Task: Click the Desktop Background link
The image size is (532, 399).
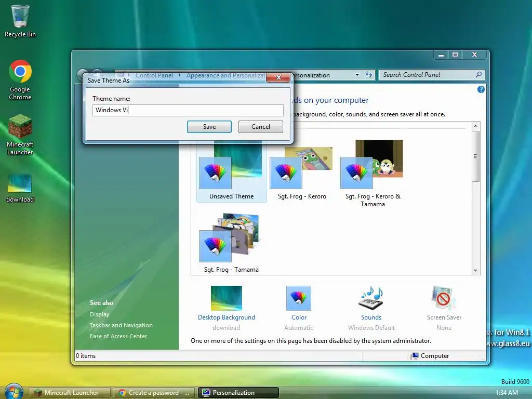Action: [227, 317]
